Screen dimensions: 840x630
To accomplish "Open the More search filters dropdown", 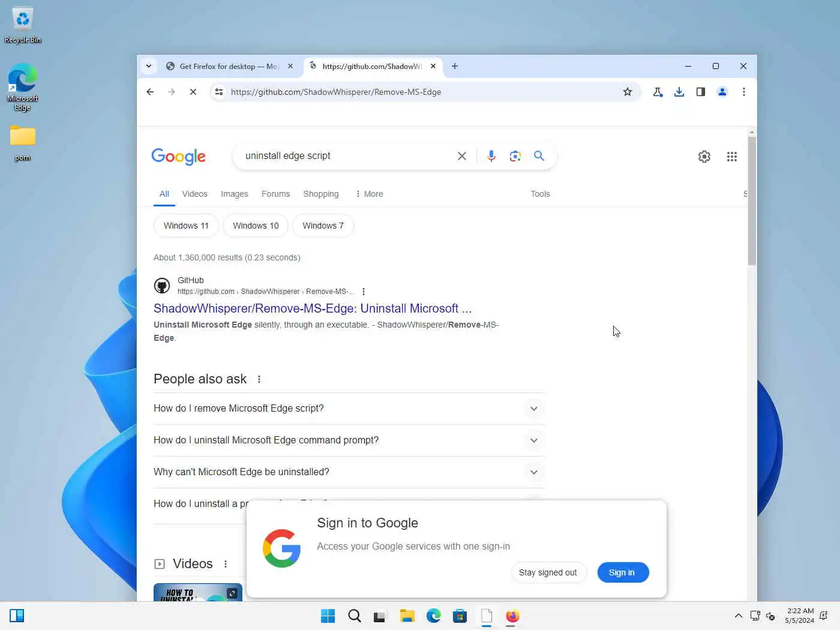I will tap(369, 194).
